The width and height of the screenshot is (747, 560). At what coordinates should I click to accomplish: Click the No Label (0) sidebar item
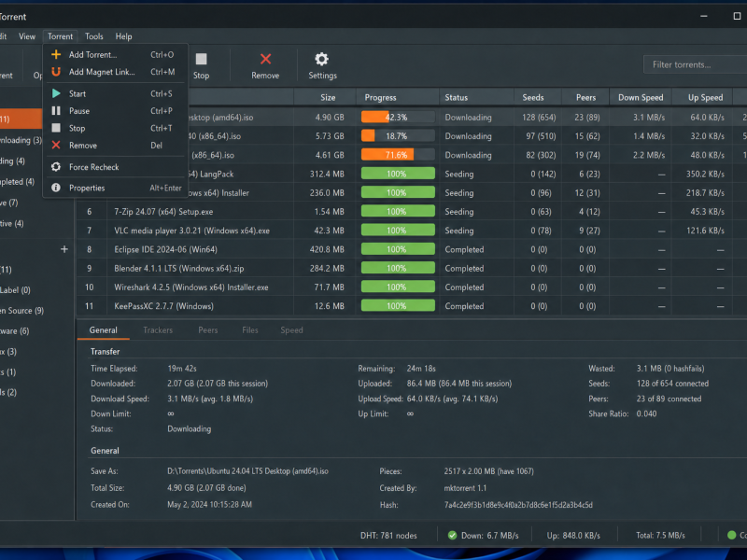click(15, 290)
